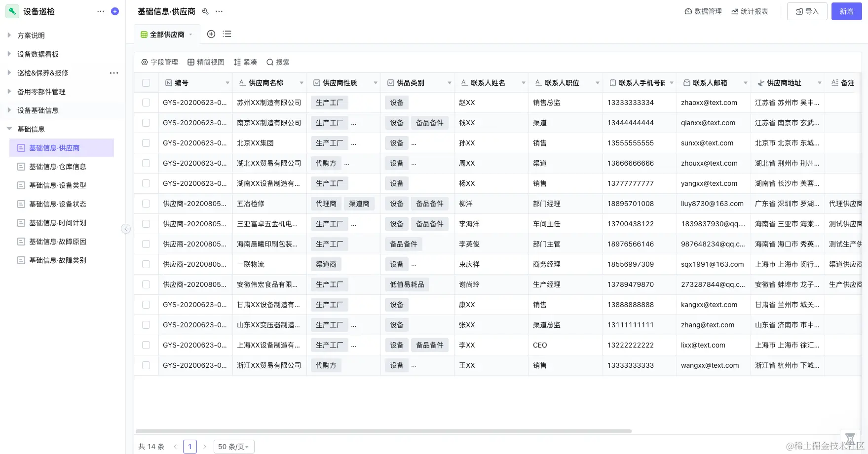
Task: Collapse the 基础信息 section
Action: tap(9, 129)
